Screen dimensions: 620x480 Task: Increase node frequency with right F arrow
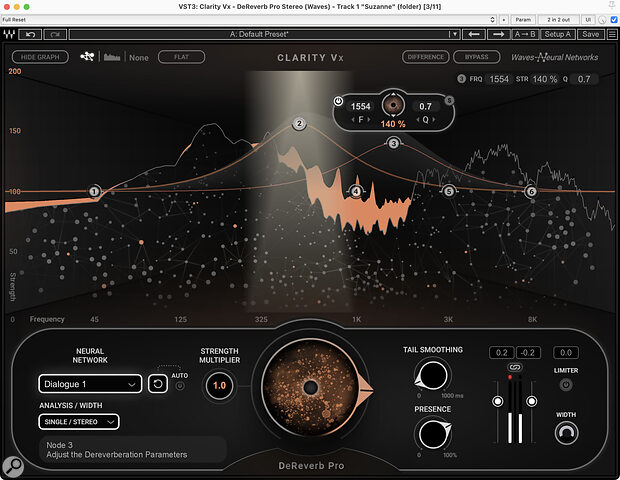point(368,119)
